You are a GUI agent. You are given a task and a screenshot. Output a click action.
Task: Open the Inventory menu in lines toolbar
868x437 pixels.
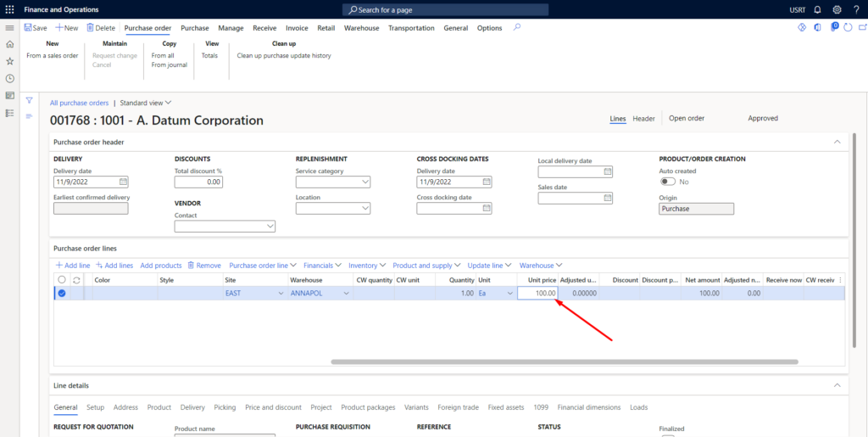coord(367,266)
